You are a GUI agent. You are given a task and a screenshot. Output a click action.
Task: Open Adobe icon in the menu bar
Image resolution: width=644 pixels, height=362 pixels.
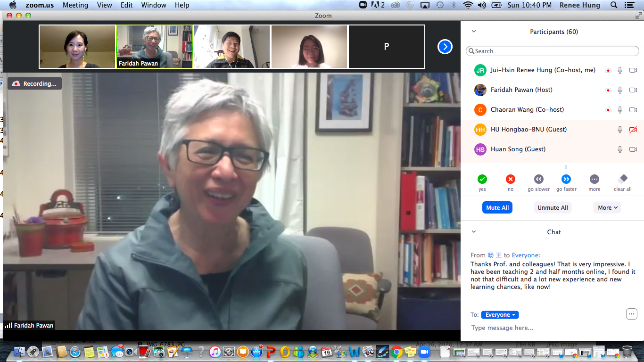[378, 5]
